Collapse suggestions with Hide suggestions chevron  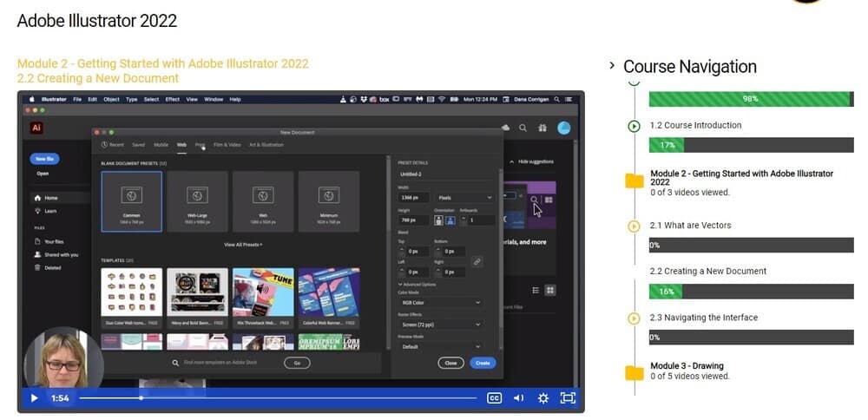(511, 161)
